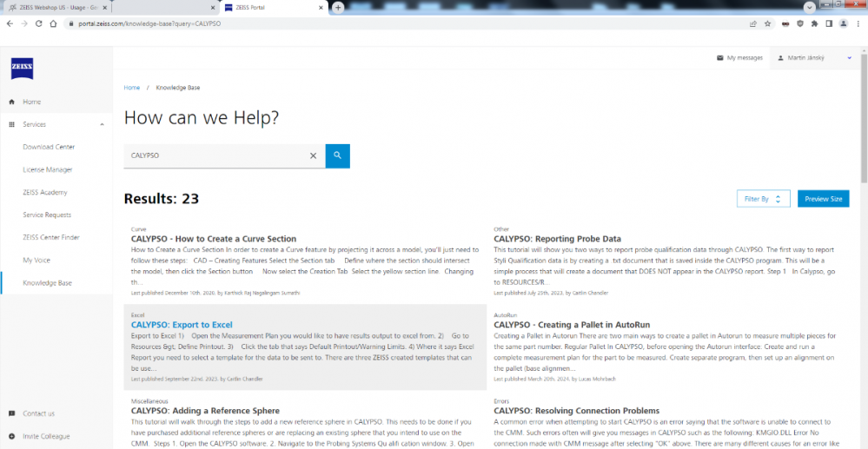Open Download Center in sidebar
868x449 pixels.
click(x=49, y=147)
